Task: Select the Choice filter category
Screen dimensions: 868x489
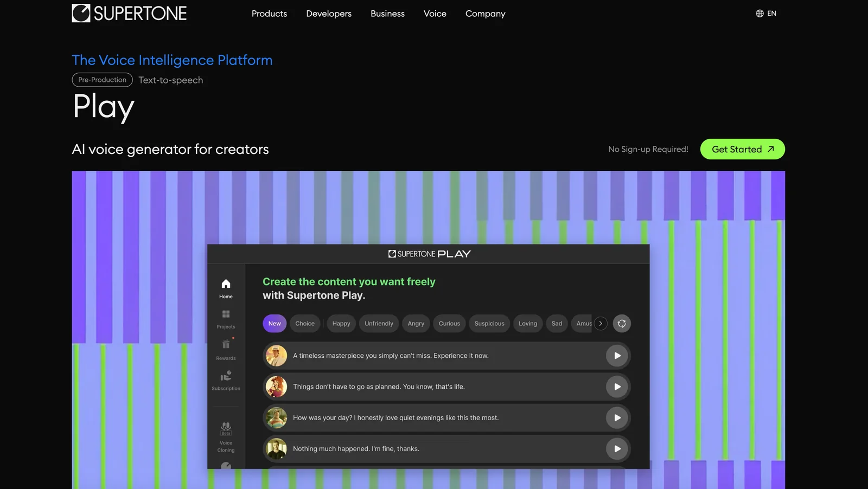Action: coord(305,323)
